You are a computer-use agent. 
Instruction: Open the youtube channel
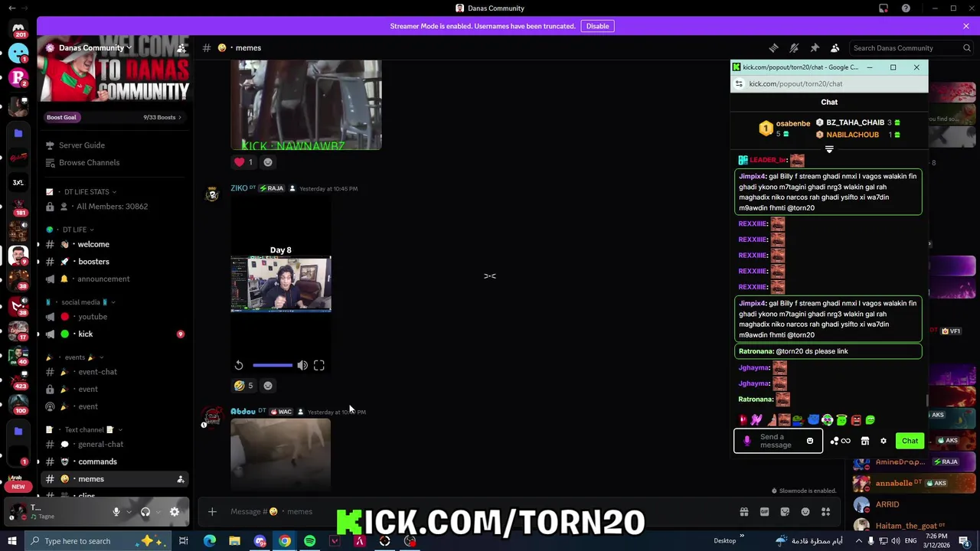point(93,317)
